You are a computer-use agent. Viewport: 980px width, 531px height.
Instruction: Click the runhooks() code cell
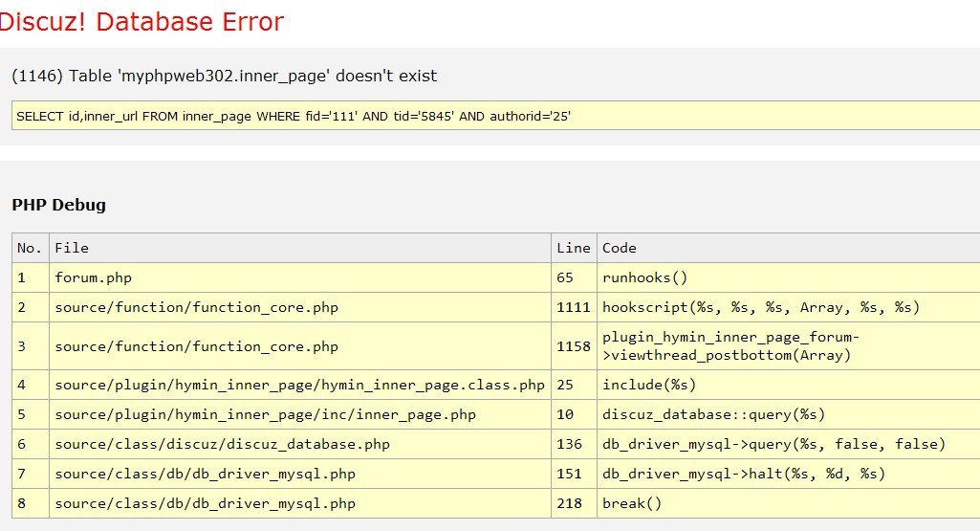[x=789, y=277]
